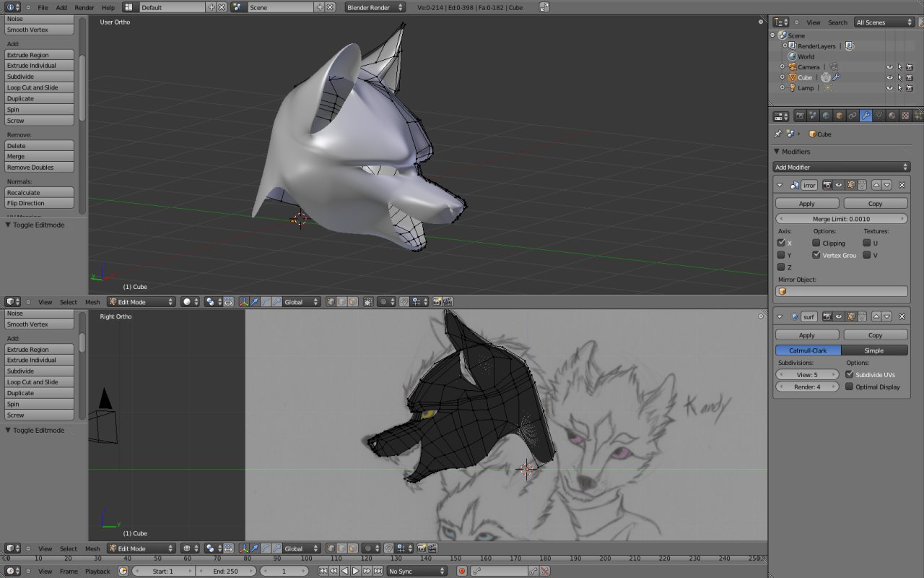
Task: Click the Loop Cut and Slide button
Action: pyautogui.click(x=40, y=87)
